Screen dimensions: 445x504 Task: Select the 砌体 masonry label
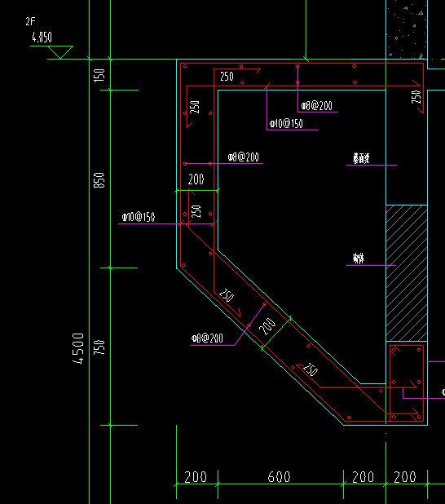[359, 258]
